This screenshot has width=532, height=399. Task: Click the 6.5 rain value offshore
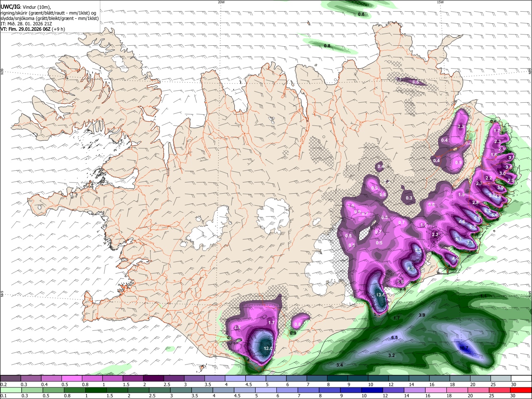click(395, 337)
